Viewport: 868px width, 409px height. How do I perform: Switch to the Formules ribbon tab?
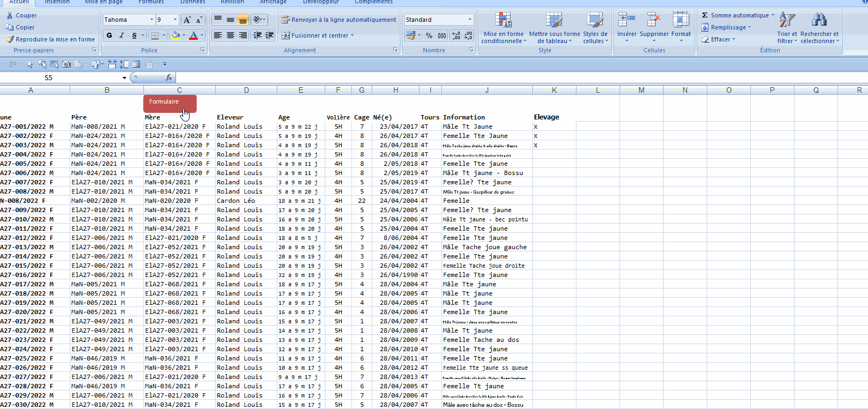[151, 2]
